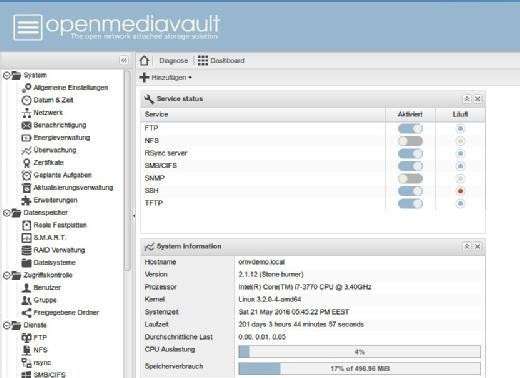
Task: Click the Zertifikate ribbon icon
Action: pyautogui.click(x=26, y=163)
